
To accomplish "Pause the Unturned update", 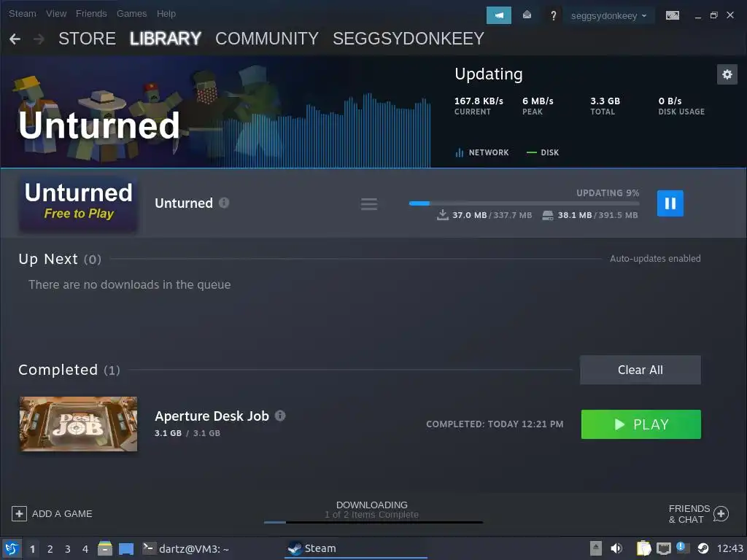I will tap(670, 203).
